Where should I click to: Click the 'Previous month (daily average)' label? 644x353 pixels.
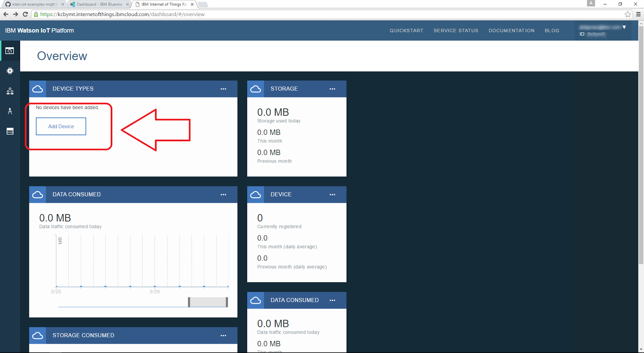(292, 267)
